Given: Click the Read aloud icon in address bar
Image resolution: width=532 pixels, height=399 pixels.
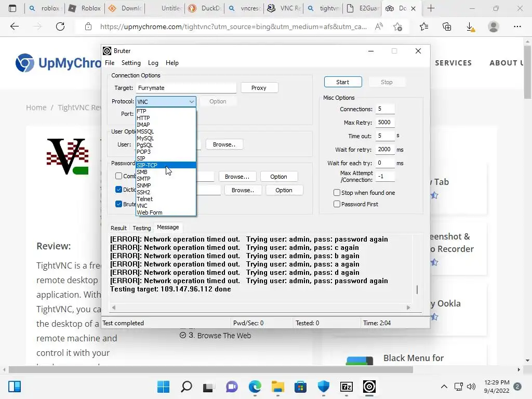Looking at the screenshot, I should point(379,26).
